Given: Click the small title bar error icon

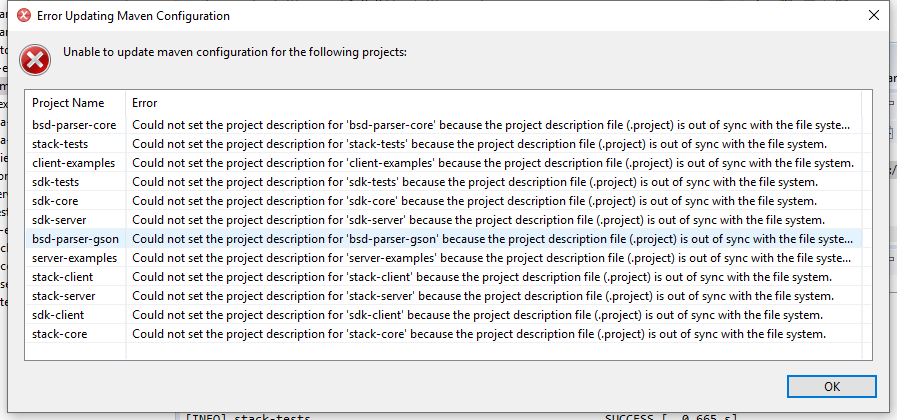Looking at the screenshot, I should tap(25, 16).
